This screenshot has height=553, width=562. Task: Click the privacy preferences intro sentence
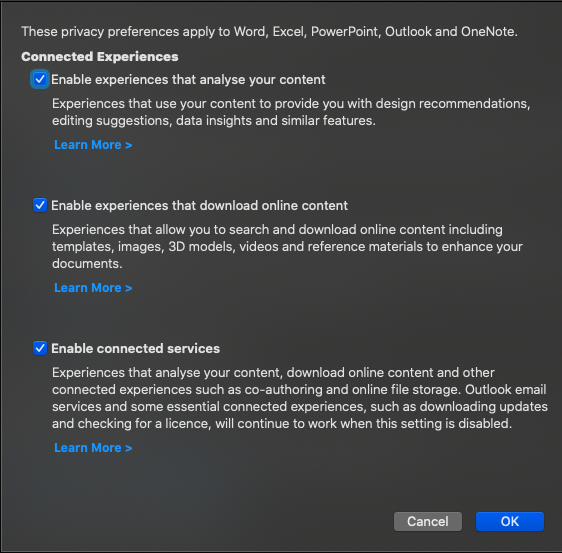(269, 32)
